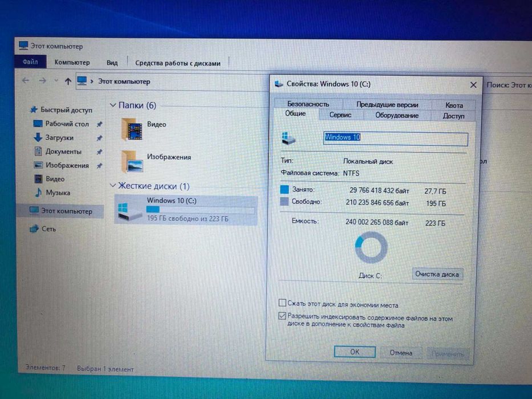Click the Применить button

tap(448, 354)
